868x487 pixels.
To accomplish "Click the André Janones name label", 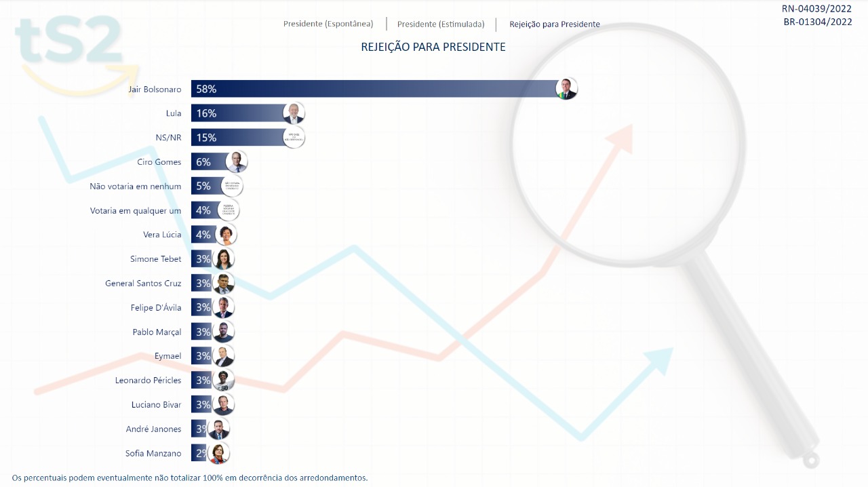I will pos(153,429).
